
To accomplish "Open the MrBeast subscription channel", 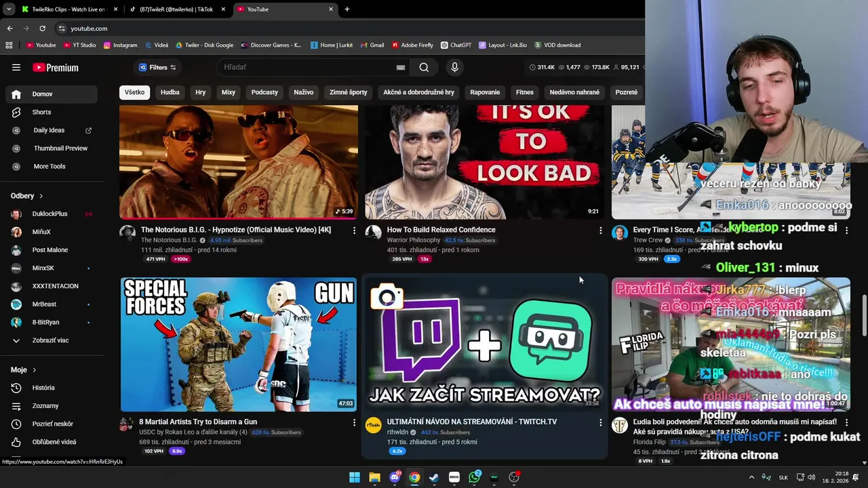I will click(52, 304).
